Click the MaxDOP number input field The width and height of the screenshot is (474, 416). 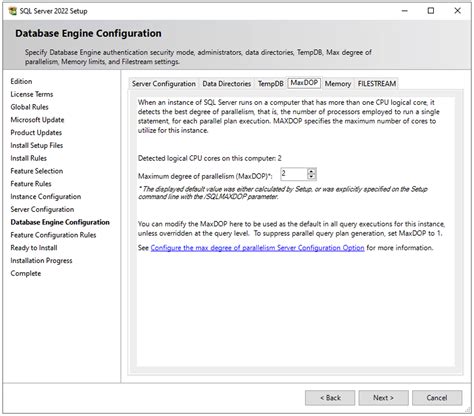(294, 174)
